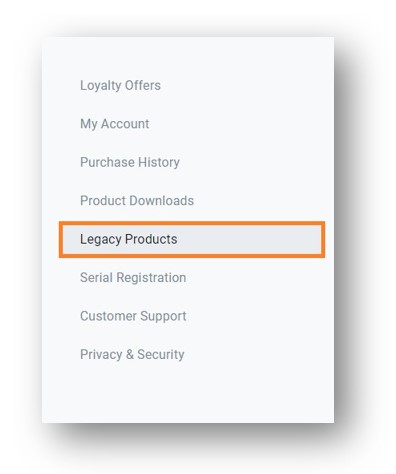Select the Loyalty Offers link text
Screen dimensions: 396x474
120,86
